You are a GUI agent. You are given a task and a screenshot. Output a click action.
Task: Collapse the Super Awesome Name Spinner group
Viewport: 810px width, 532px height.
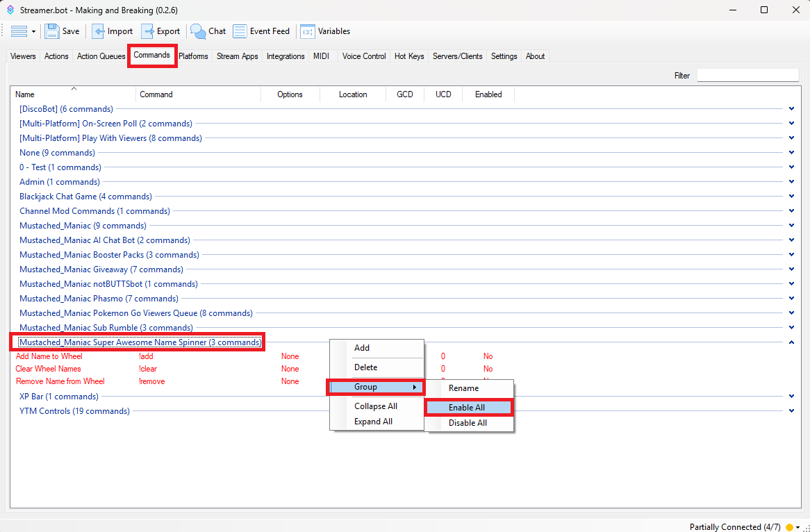[791, 342]
